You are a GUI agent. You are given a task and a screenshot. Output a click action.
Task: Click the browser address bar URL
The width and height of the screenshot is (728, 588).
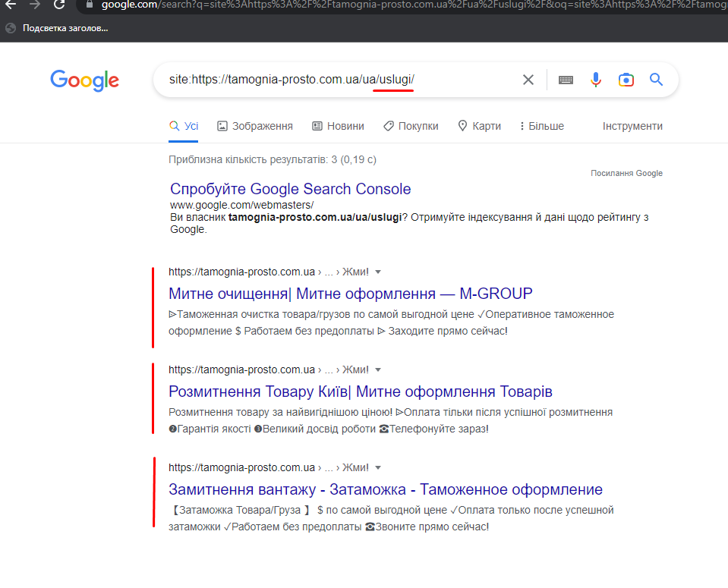tap(413, 5)
